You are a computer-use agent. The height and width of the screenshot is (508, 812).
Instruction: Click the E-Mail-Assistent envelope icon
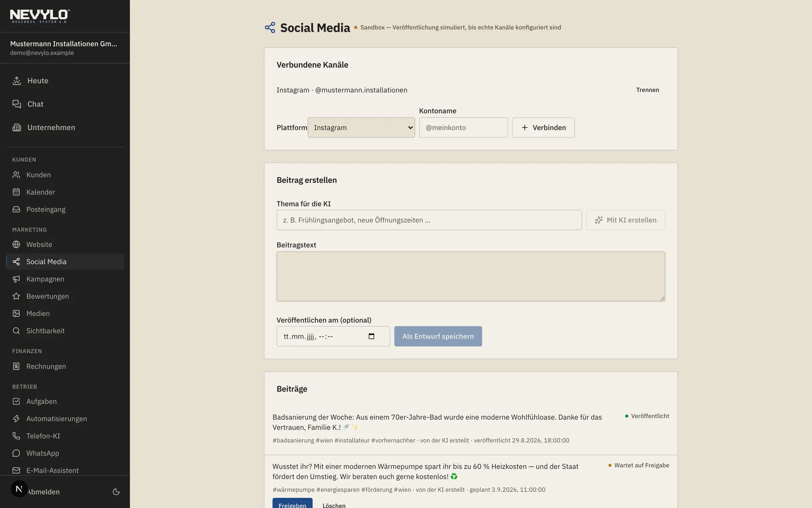(x=16, y=470)
